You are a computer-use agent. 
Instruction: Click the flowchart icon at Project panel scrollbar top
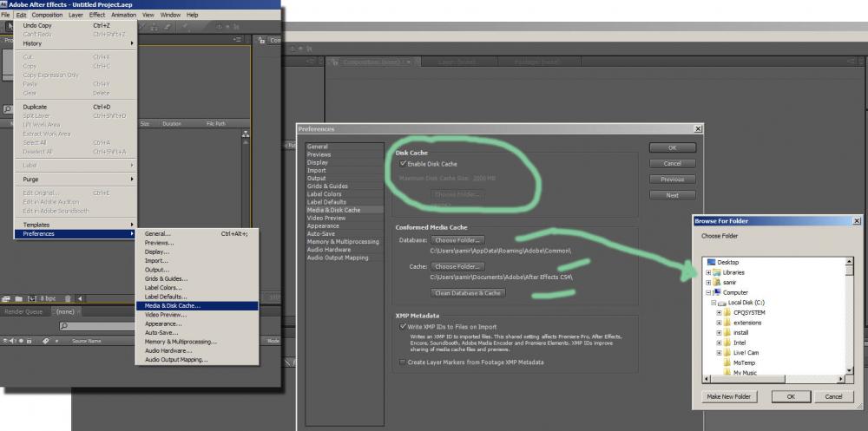(x=246, y=134)
